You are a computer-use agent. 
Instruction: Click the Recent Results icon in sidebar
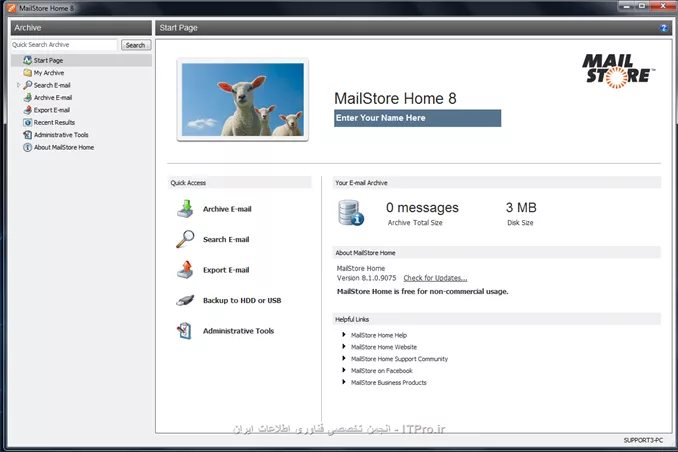point(28,122)
